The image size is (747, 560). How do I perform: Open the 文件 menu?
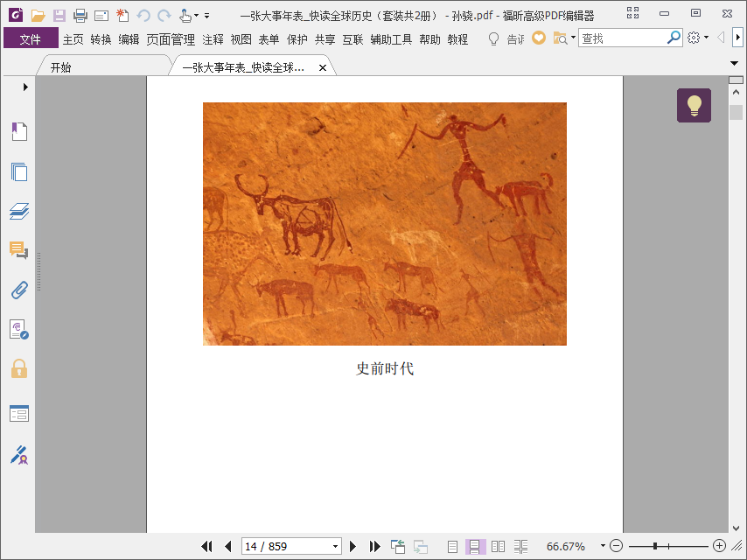(x=31, y=39)
